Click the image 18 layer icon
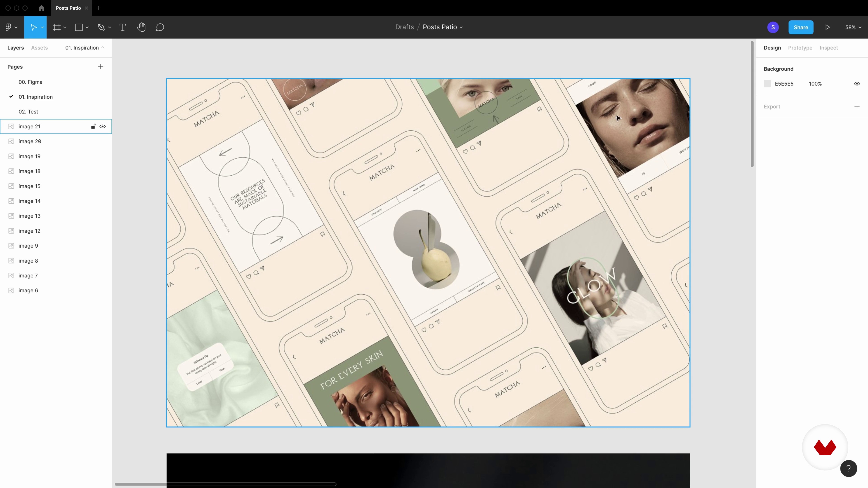Image resolution: width=868 pixels, height=488 pixels. click(11, 171)
